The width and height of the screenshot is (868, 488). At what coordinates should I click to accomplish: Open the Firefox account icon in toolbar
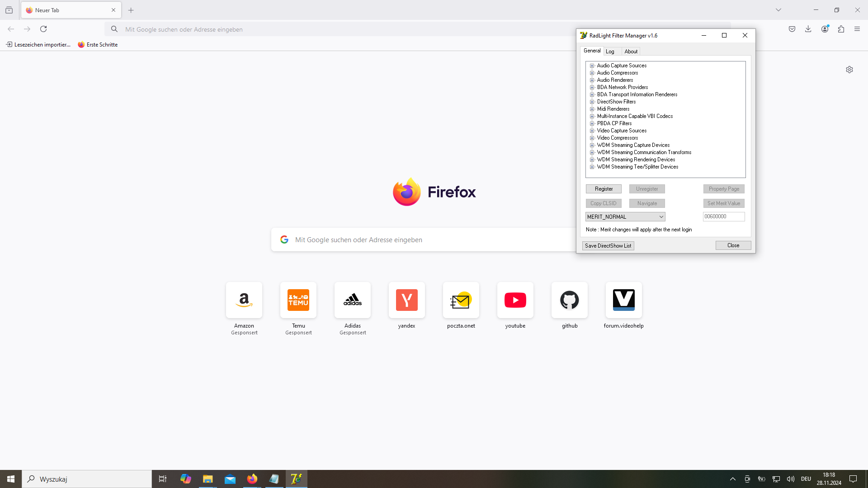coord(825,29)
